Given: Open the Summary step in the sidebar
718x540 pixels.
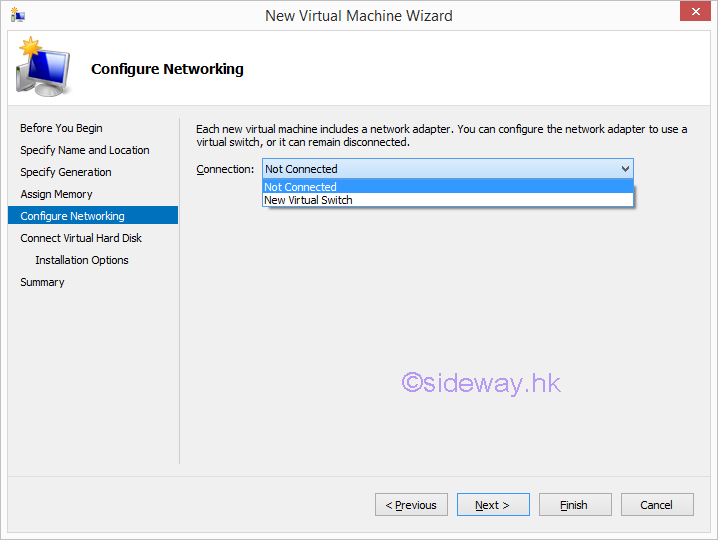Looking at the screenshot, I should pos(42,282).
